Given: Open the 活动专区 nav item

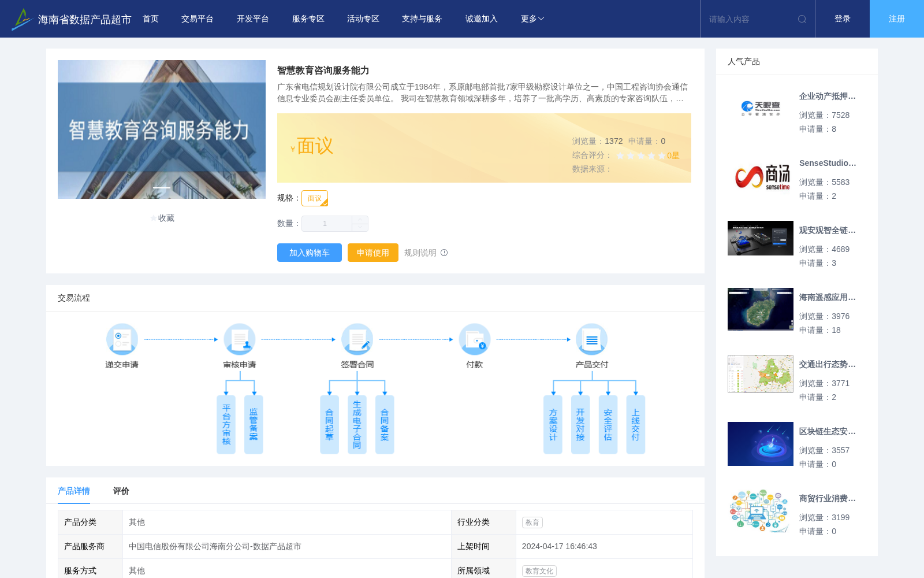Looking at the screenshot, I should [x=363, y=19].
